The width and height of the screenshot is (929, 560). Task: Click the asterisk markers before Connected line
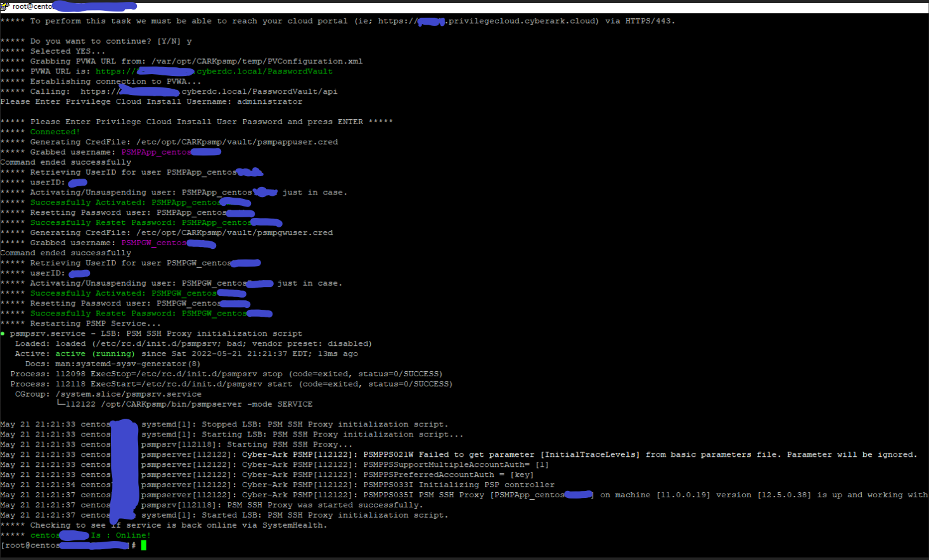[13, 131]
